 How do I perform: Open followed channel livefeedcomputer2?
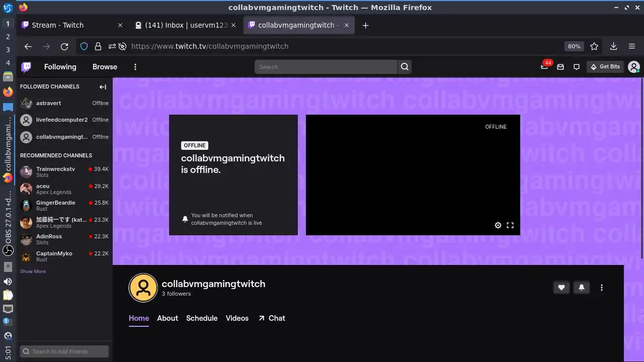64,120
